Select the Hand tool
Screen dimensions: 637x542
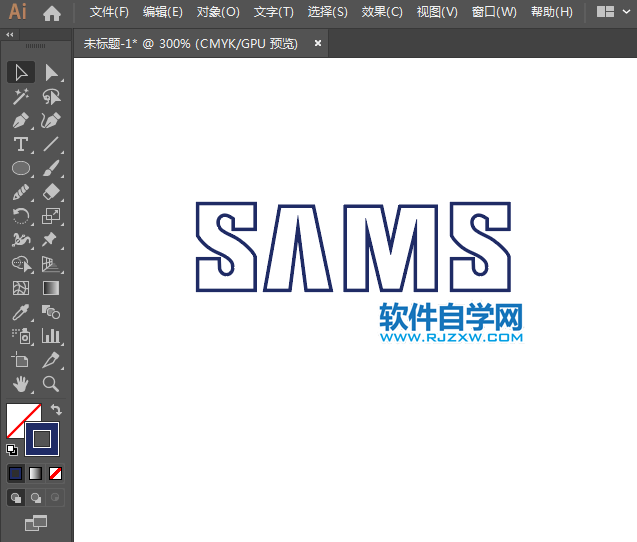[x=20, y=384]
